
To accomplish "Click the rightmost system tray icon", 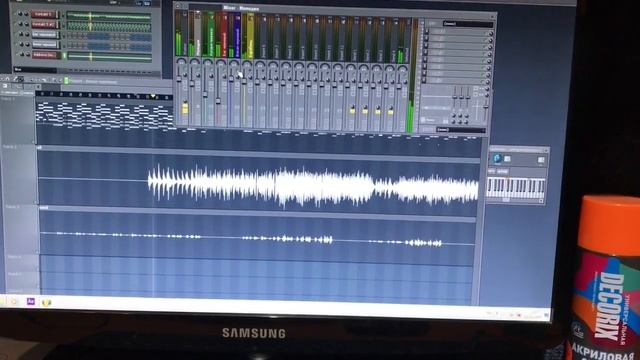I will [x=546, y=316].
